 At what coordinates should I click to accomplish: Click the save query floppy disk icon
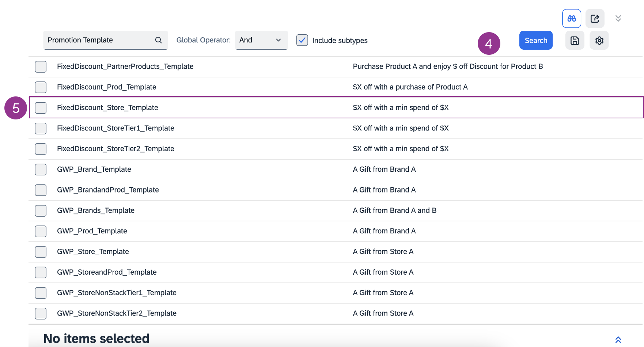point(575,41)
